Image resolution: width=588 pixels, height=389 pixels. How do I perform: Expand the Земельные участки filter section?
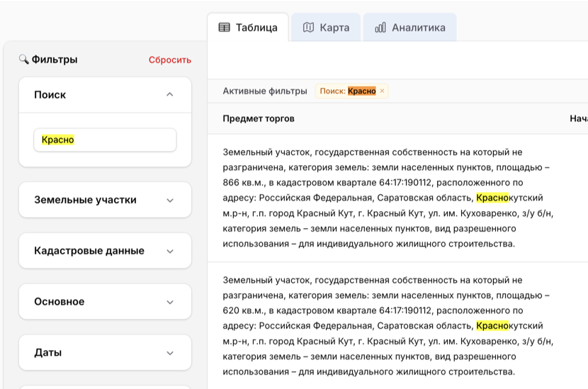(169, 200)
